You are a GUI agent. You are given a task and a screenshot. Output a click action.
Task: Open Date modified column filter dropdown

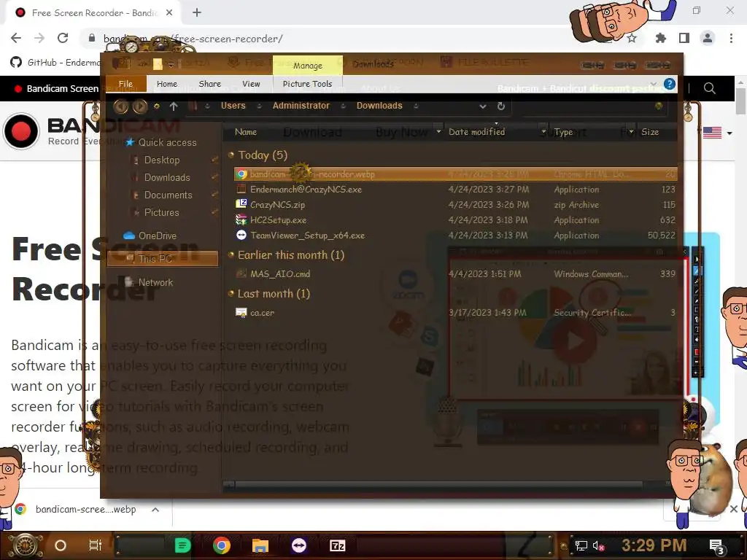(x=543, y=132)
